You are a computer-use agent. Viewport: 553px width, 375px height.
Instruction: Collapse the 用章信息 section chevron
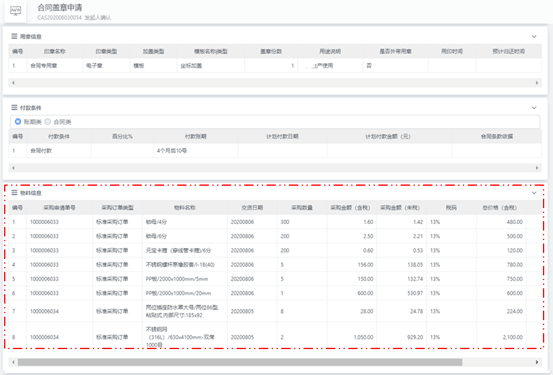tap(534, 37)
